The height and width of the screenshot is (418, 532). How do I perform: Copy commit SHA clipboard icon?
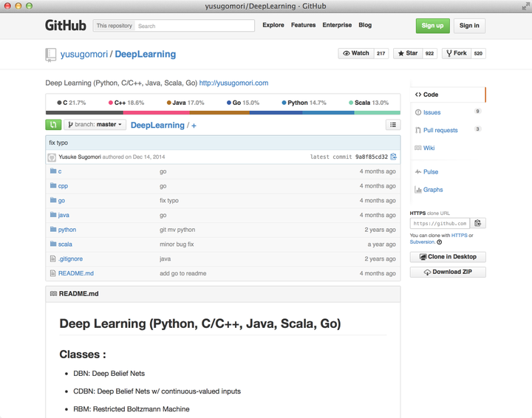[x=393, y=157]
